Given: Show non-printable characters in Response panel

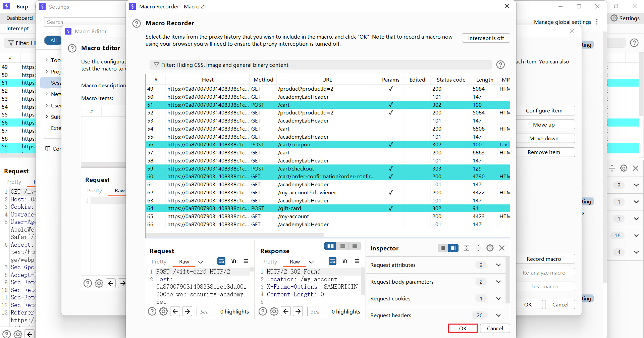Looking at the screenshot, I should [x=345, y=261].
